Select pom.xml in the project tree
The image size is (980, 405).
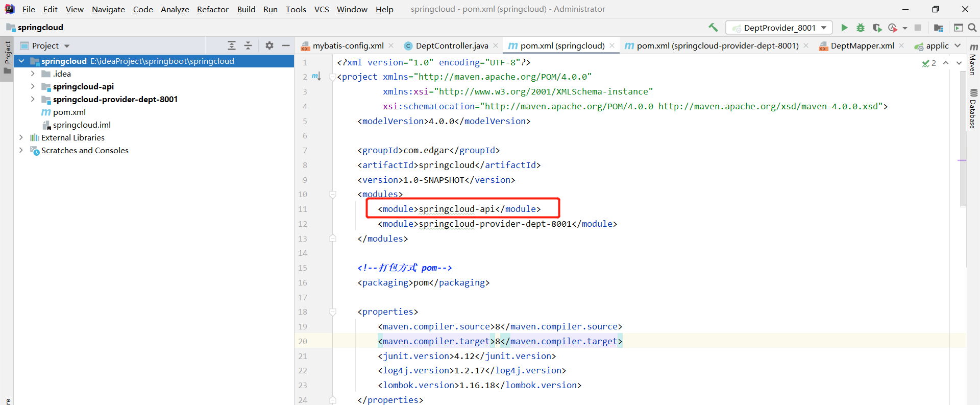(x=69, y=112)
